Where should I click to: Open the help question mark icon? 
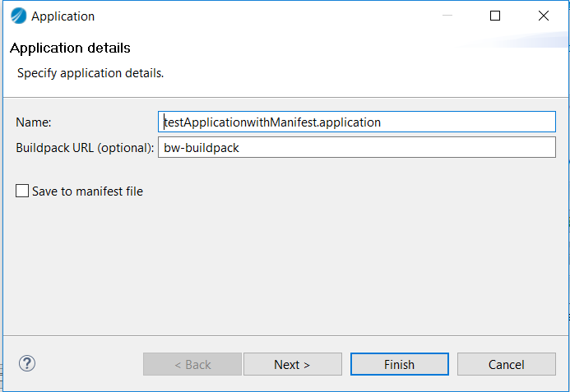click(27, 363)
